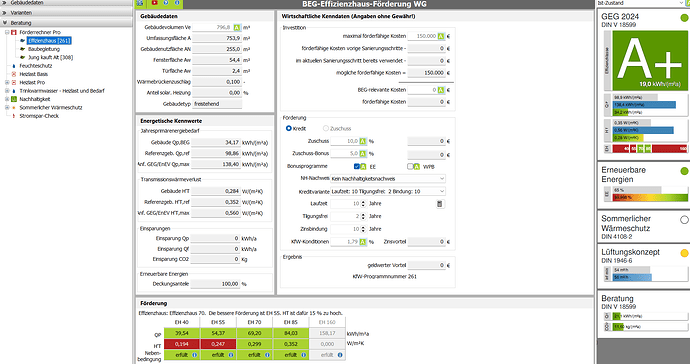This screenshot has width=690, height=364.
Task: Click the info icon in the EH 85 Nebenbedingung cell
Action: 304,355
